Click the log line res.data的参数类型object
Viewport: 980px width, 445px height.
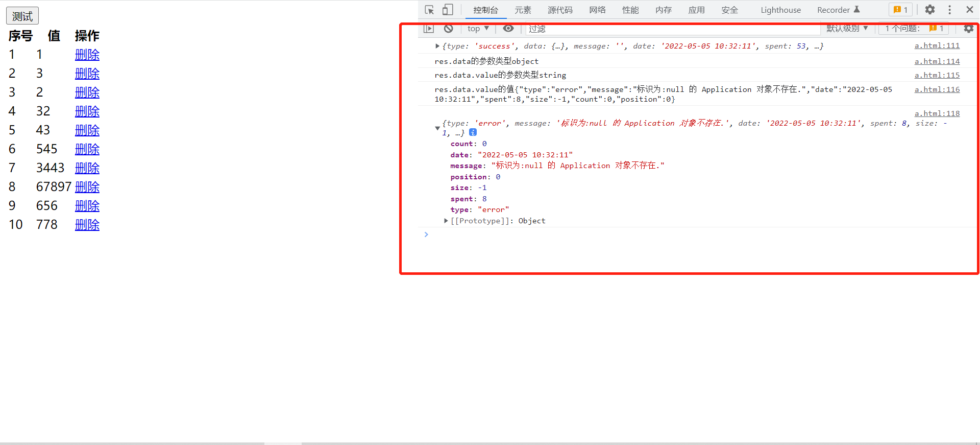tap(486, 61)
